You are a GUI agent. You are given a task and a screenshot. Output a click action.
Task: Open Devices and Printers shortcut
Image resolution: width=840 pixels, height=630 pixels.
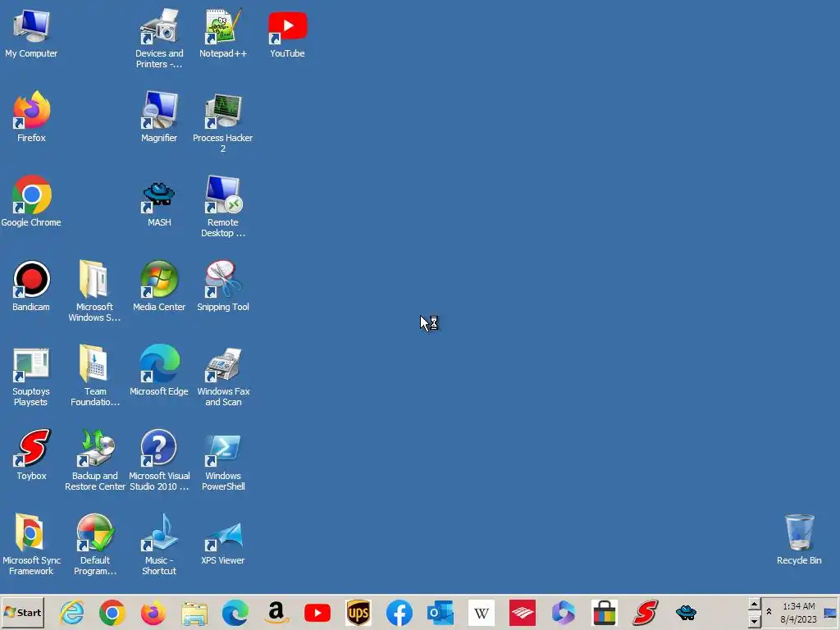pyautogui.click(x=159, y=39)
